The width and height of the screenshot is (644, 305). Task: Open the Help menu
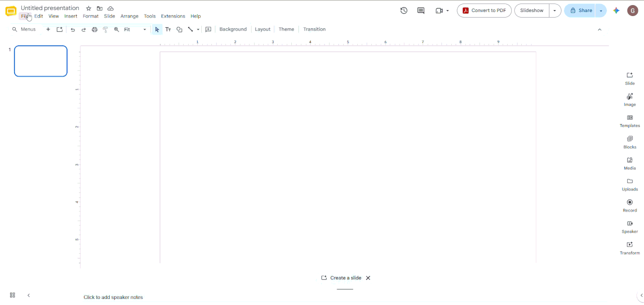[x=196, y=16]
